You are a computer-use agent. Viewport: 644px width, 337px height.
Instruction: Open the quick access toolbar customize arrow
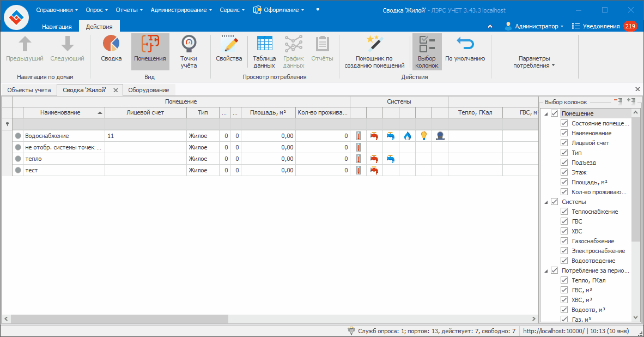pos(318,10)
